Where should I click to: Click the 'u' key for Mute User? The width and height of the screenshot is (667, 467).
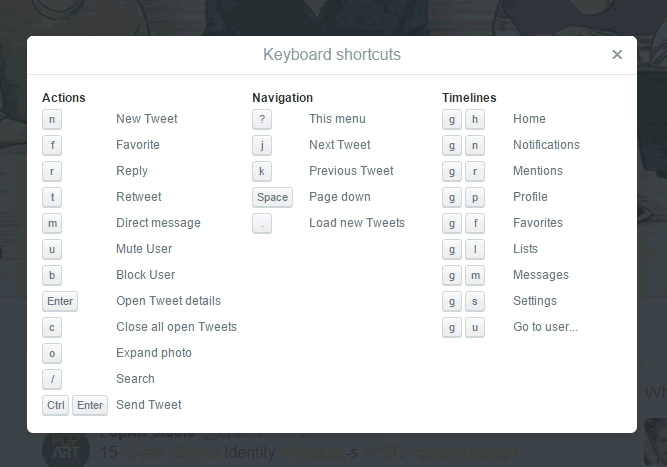click(52, 249)
